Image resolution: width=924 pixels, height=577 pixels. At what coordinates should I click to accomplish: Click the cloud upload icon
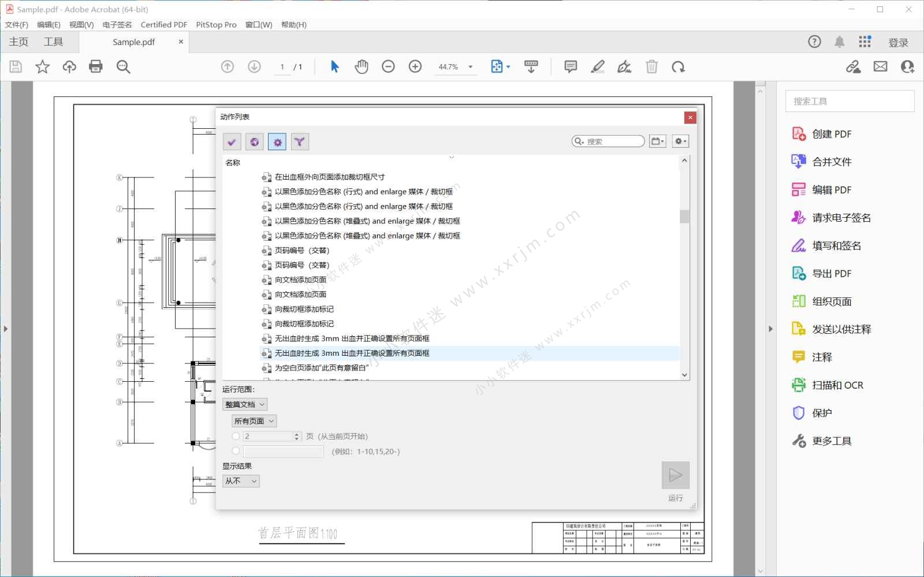[69, 67]
